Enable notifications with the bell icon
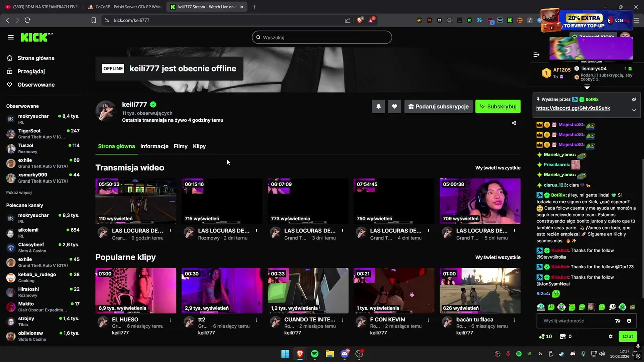This screenshot has width=644, height=362. click(378, 106)
